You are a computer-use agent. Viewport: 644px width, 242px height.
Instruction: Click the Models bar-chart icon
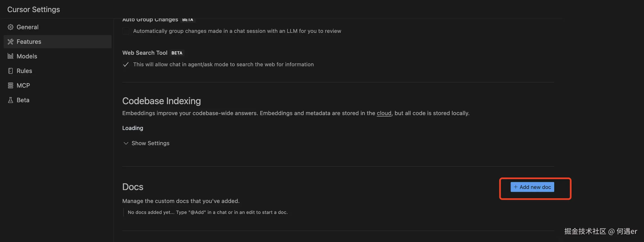pyautogui.click(x=10, y=56)
